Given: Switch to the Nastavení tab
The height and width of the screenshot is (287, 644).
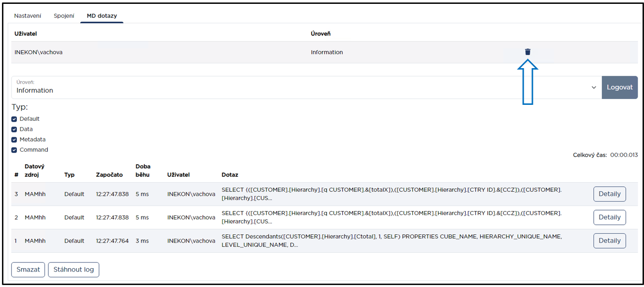Looking at the screenshot, I should click(28, 16).
